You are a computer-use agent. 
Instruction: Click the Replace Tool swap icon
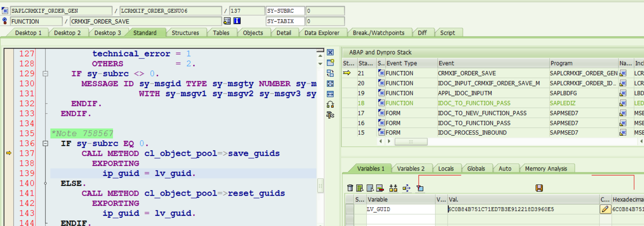[x=330, y=73]
